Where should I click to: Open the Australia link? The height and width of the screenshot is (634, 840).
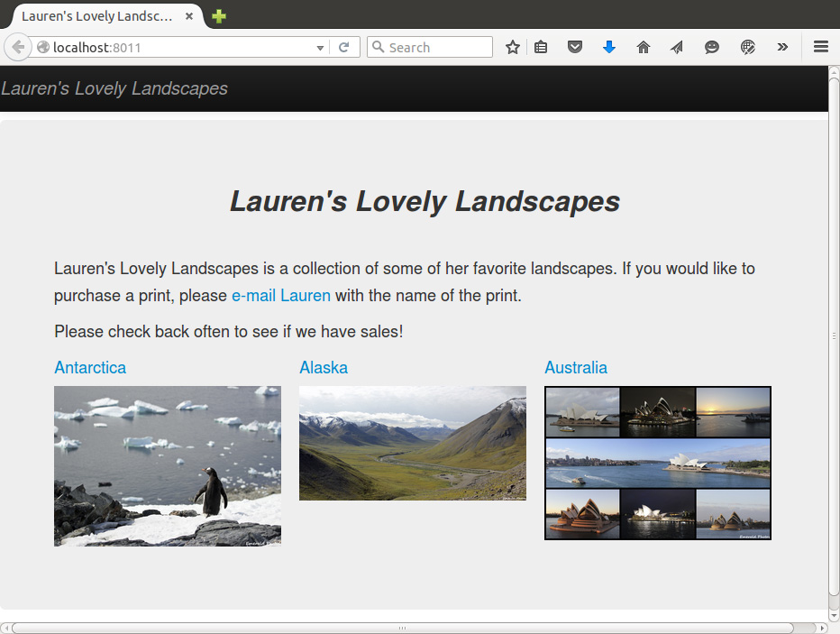click(576, 368)
